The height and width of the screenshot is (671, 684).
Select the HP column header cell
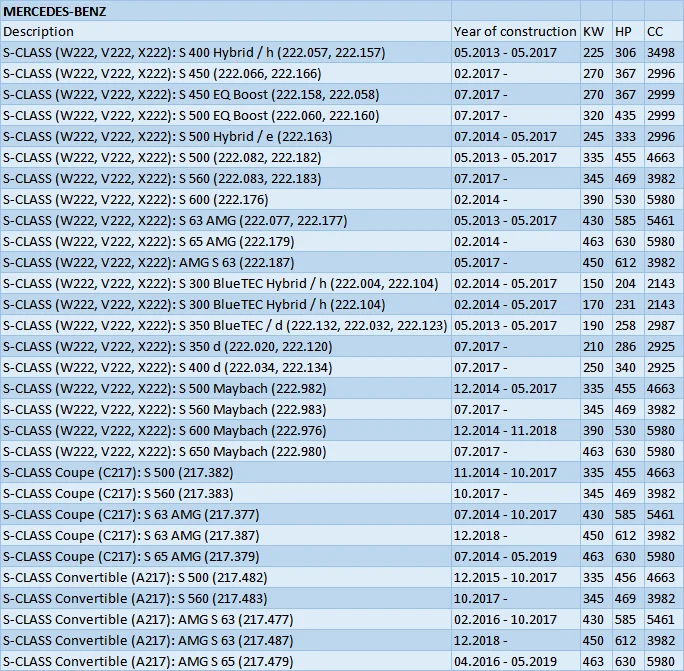click(628, 31)
